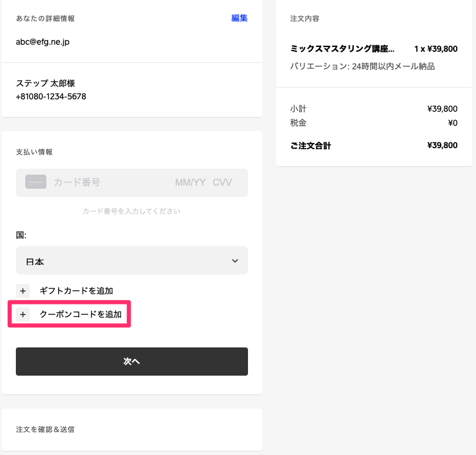
Task: Click the カード番号を入力してください hint text
Action: (x=132, y=211)
